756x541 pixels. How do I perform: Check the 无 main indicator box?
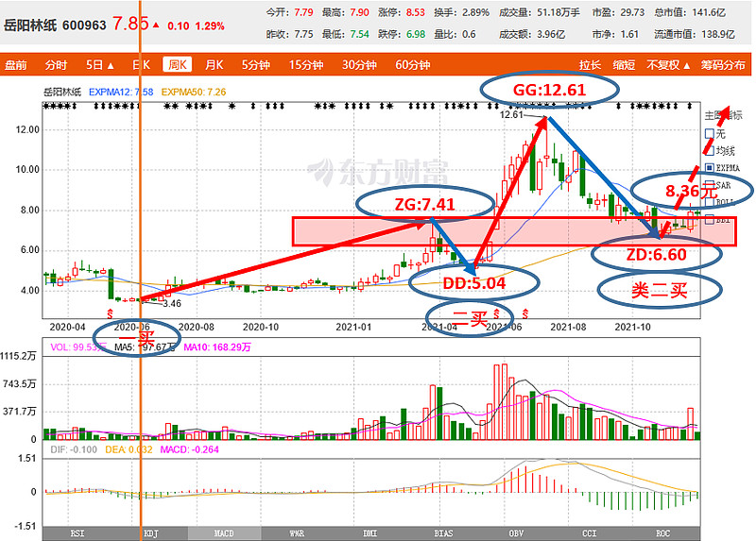pyautogui.click(x=710, y=133)
